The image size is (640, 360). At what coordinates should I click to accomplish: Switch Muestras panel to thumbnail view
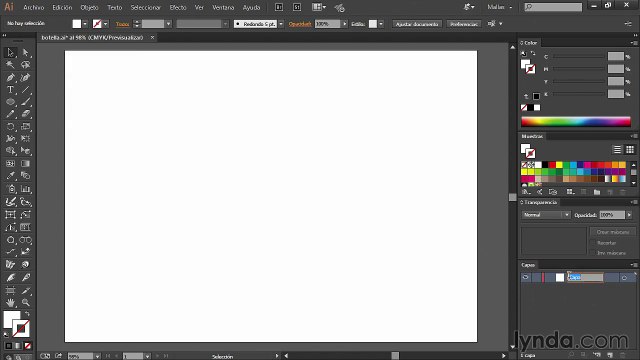coord(630,149)
